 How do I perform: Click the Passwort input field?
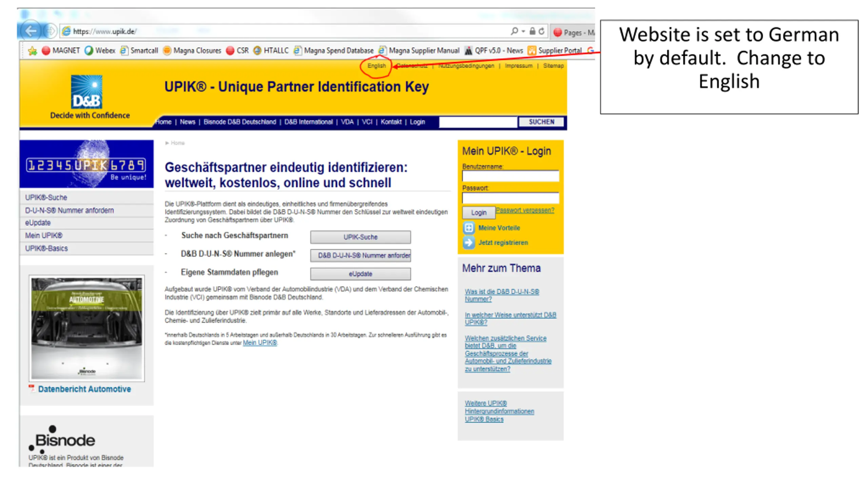coord(510,198)
